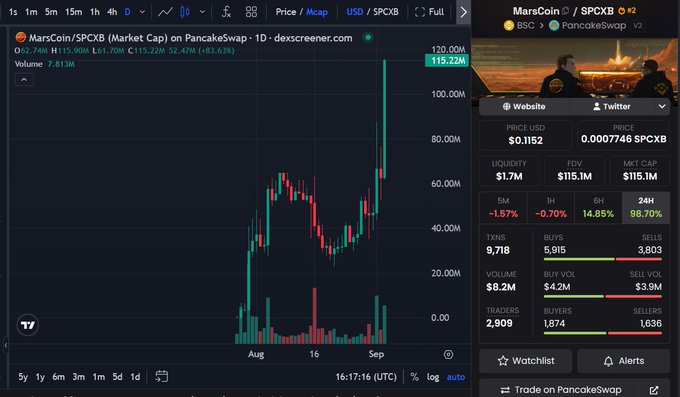Screen dimensions: 680x397
Task: Click the PancakeSwap DEX link
Action: coord(594,26)
